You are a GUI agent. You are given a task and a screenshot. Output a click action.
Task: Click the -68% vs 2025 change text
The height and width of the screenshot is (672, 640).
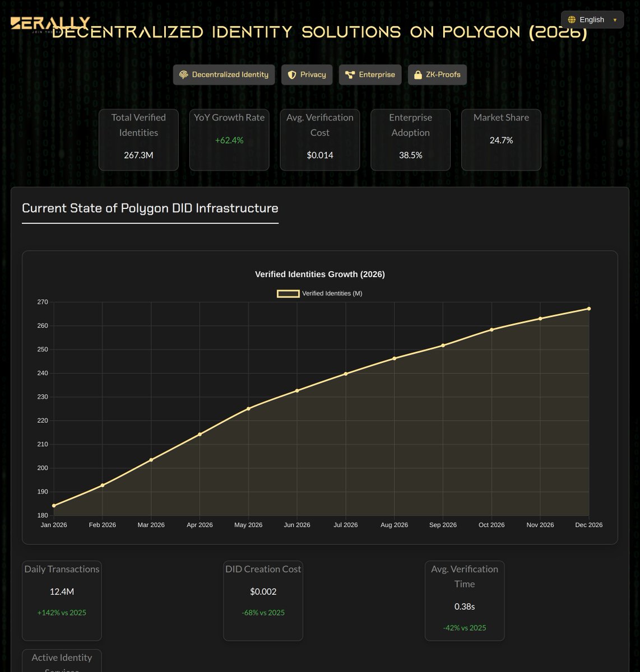click(263, 613)
